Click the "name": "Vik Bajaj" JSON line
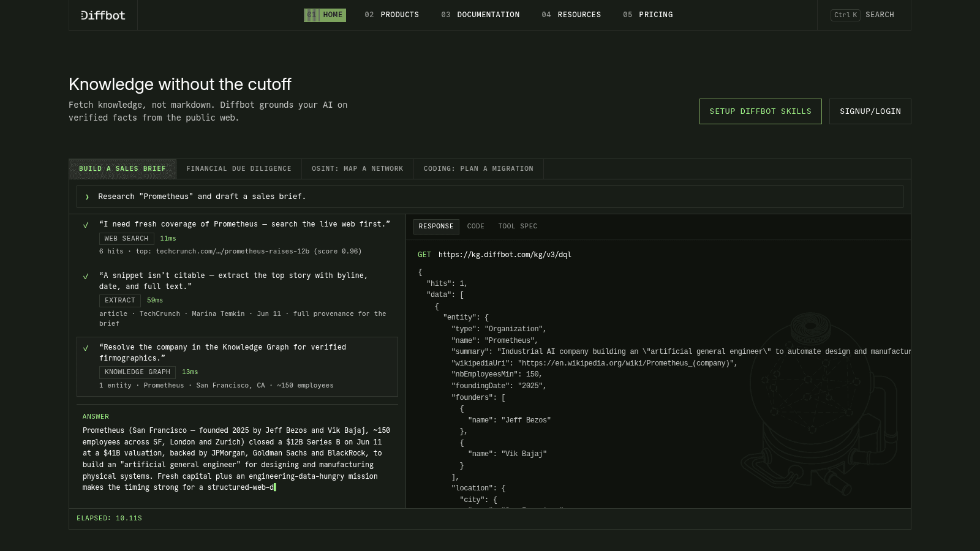 tap(507, 454)
